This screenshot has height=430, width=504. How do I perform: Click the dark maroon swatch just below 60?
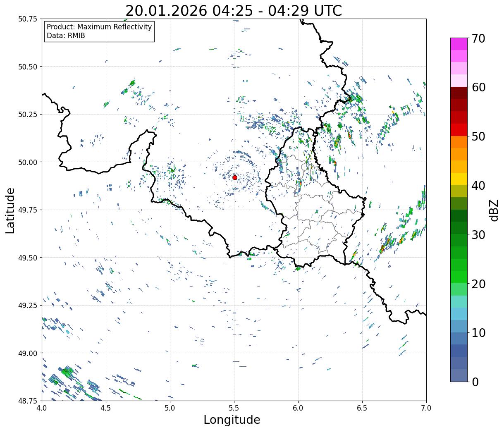[x=459, y=93]
